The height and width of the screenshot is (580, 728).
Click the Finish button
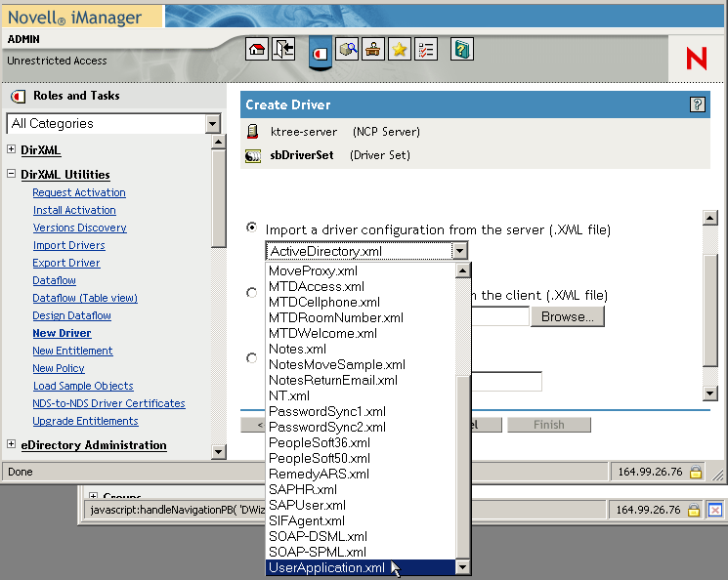click(549, 425)
